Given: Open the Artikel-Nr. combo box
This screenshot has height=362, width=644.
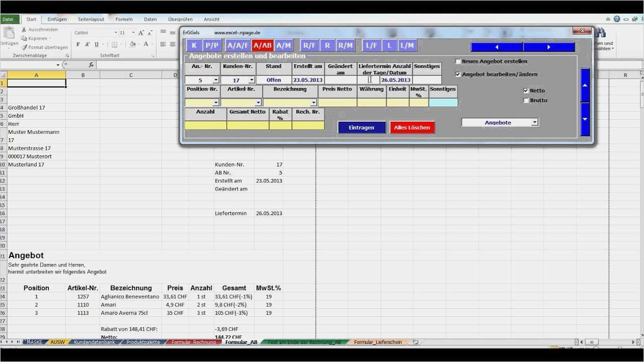Looking at the screenshot, I should [258, 103].
